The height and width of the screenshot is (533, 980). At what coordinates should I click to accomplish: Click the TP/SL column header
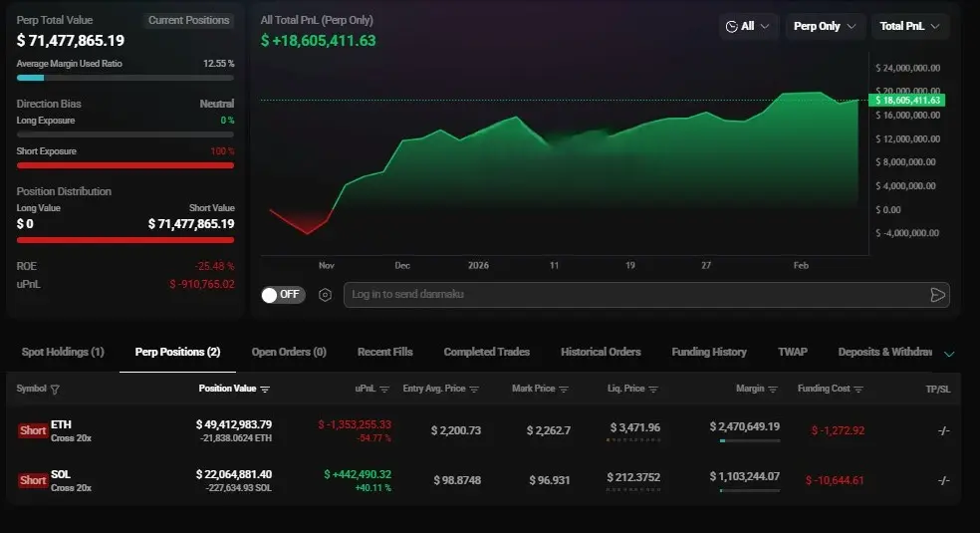click(x=937, y=390)
